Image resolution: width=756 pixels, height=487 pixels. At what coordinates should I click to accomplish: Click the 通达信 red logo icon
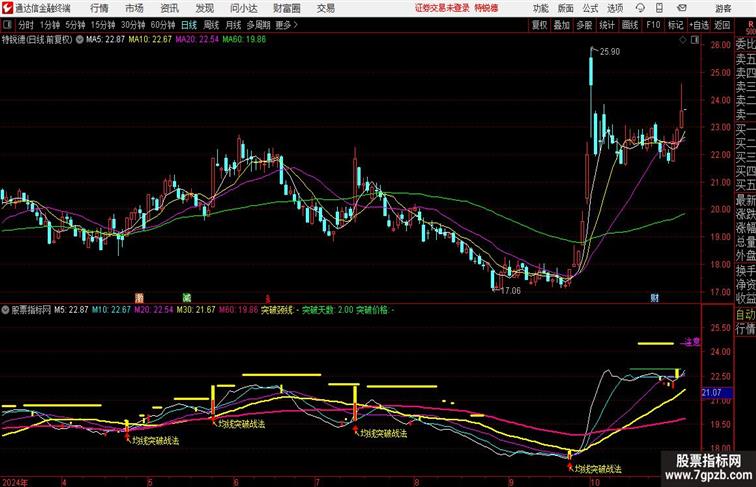point(7,8)
